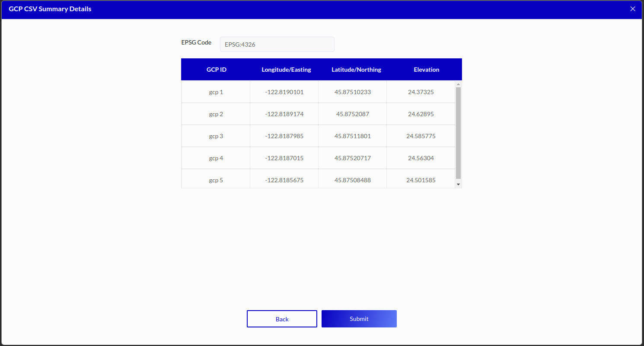Click elevation value 24.62895
The width and height of the screenshot is (644, 346).
pyautogui.click(x=421, y=114)
